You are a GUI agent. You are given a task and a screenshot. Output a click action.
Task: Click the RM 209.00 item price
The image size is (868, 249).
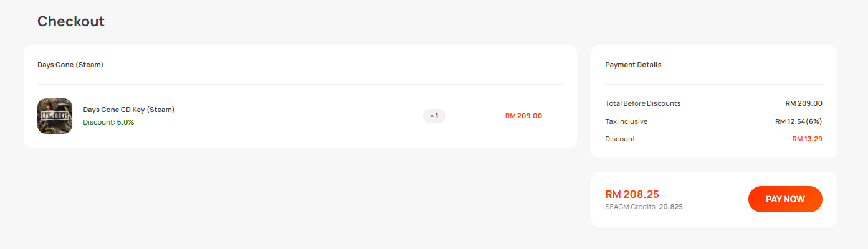[x=523, y=116]
